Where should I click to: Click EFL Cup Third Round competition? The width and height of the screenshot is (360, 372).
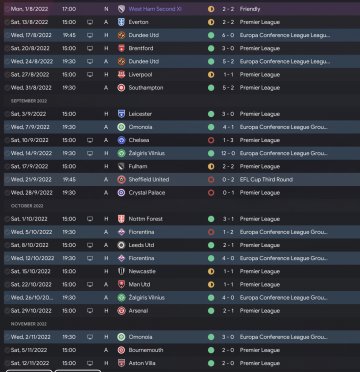coord(266,180)
